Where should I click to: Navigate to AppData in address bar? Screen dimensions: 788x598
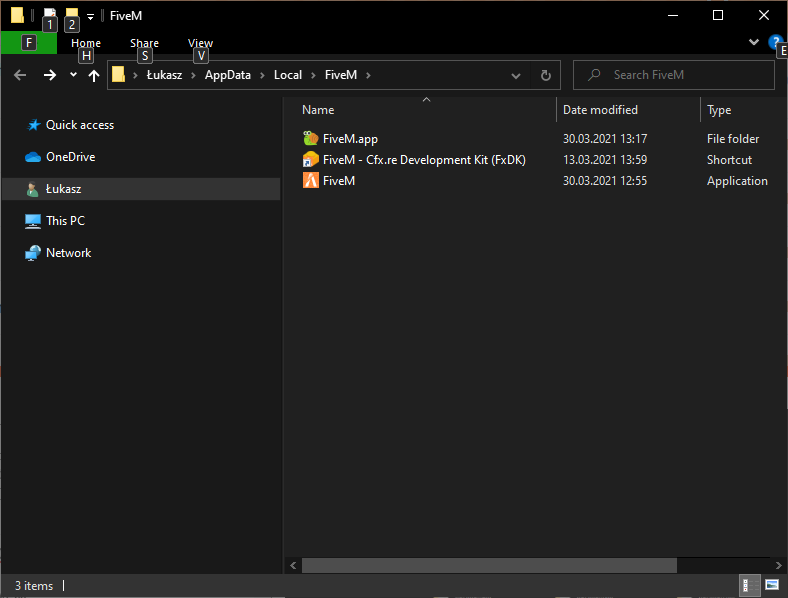point(228,75)
